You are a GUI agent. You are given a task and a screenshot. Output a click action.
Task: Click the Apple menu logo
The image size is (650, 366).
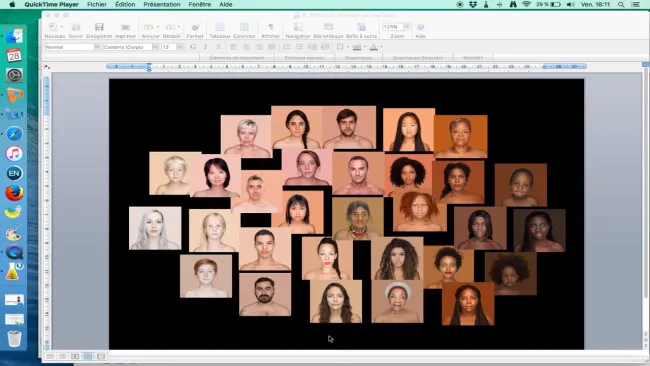coord(12,5)
